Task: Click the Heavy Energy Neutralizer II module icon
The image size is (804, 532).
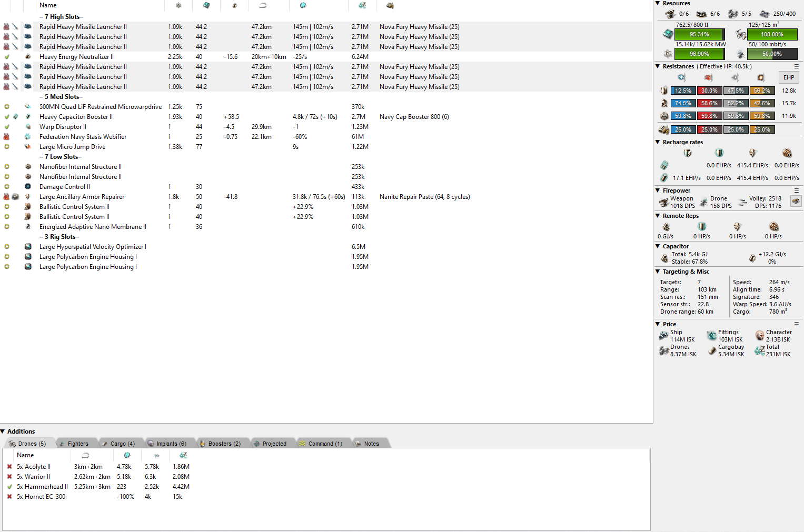Action: 28,57
